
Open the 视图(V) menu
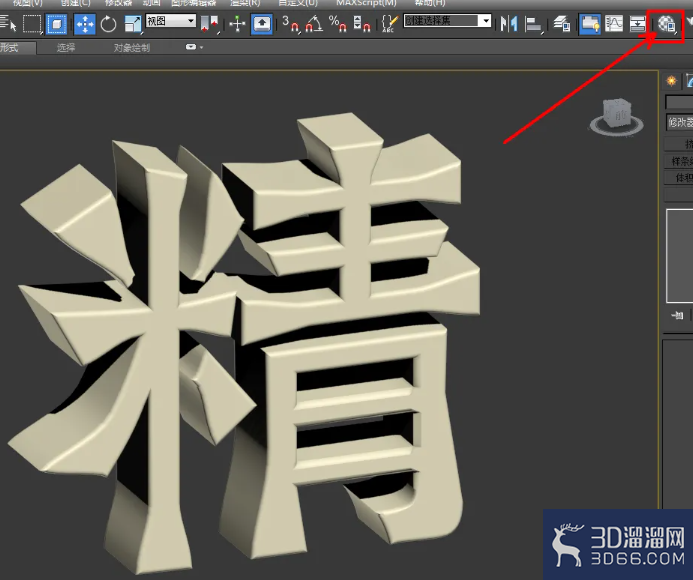tap(27, 3)
